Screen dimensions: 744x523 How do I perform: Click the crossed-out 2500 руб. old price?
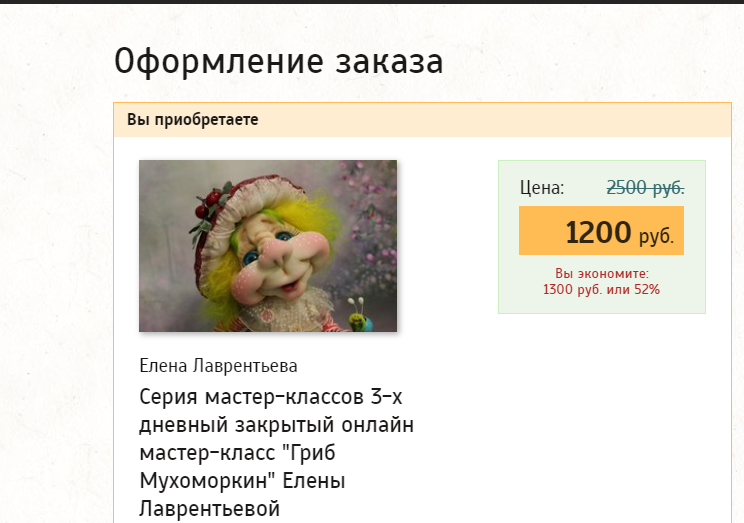[x=645, y=187]
